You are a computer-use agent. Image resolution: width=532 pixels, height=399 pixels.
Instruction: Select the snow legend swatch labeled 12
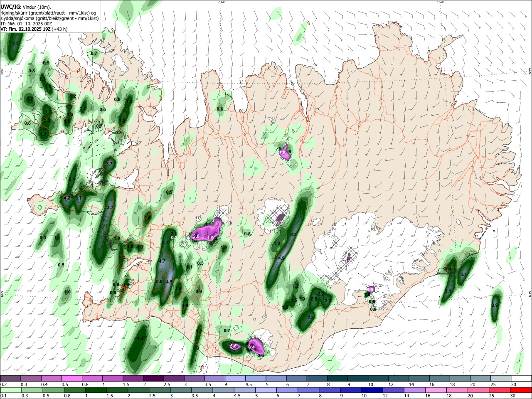coord(399,378)
